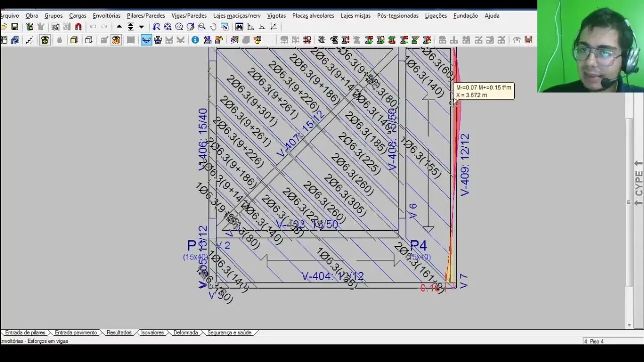The height and width of the screenshot is (362, 644).
Task: Click the V-409: 12/12 beam label
Action: click(464, 165)
